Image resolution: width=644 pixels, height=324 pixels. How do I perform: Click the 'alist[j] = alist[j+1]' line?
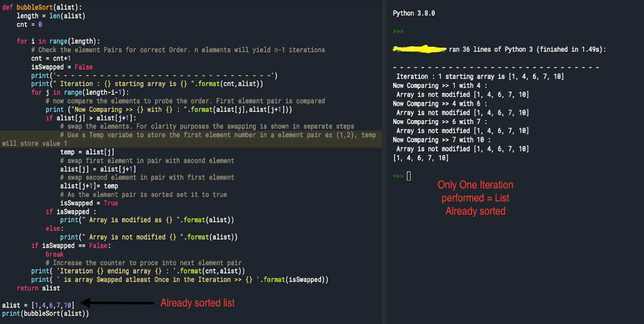(98, 169)
